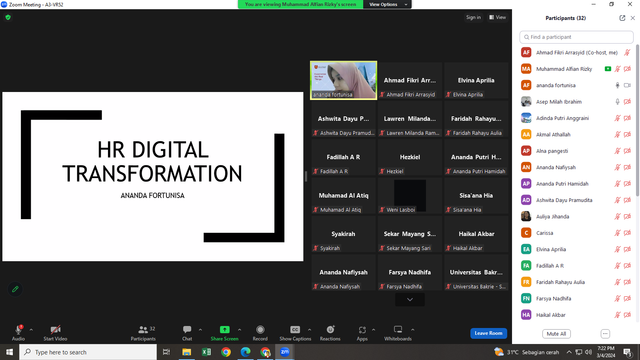Toggle microphone of Asep Milah Ibrahim
Viewport: 640px width, 360px height.
tap(618, 102)
